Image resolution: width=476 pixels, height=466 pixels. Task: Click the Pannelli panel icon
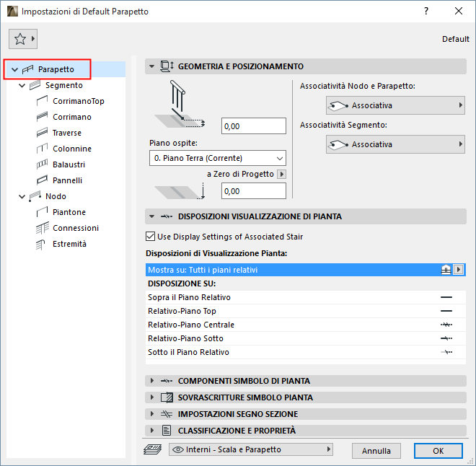click(x=42, y=180)
